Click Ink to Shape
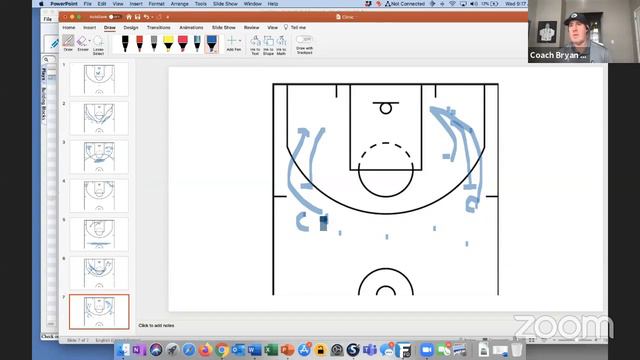Image resolution: width=640 pixels, height=360 pixels. point(268,45)
